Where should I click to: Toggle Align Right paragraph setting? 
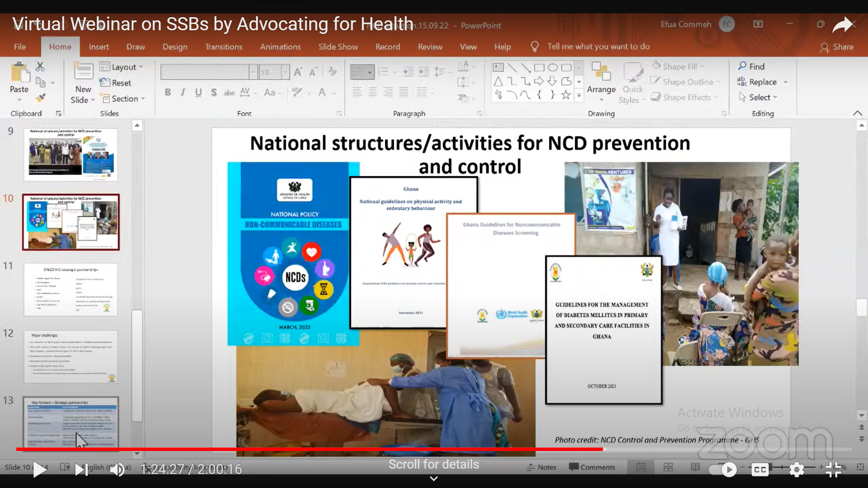[388, 92]
